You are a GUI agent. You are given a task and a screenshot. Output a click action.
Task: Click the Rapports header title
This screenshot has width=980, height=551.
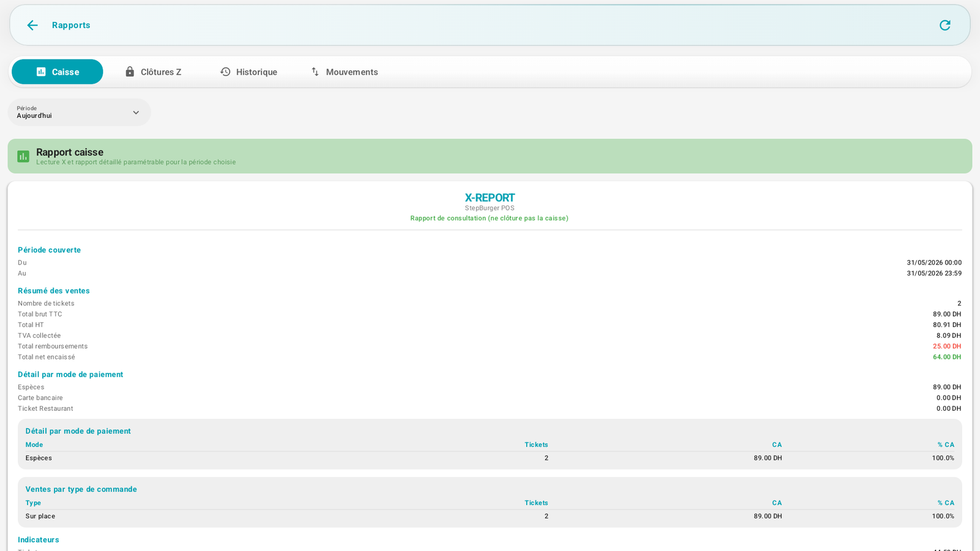71,25
